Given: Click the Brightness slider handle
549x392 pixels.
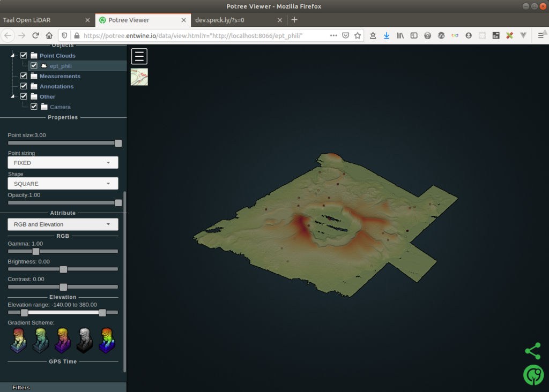Looking at the screenshot, I should (x=63, y=269).
